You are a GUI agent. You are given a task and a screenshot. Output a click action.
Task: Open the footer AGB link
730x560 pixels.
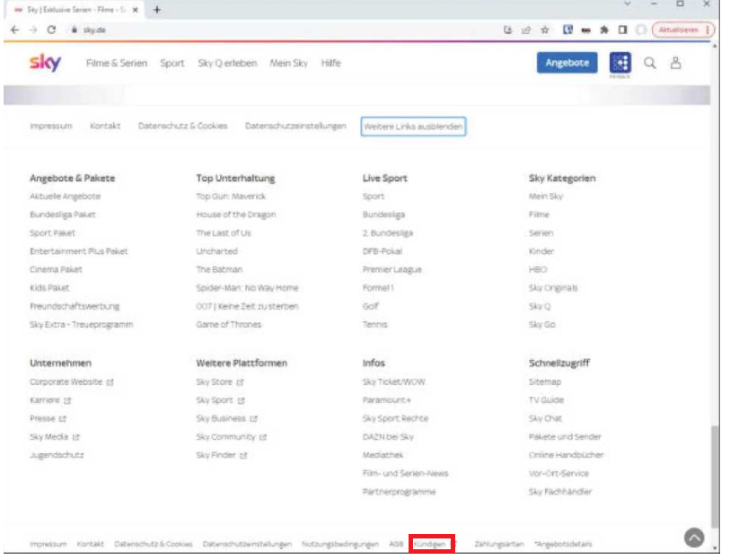click(x=396, y=544)
